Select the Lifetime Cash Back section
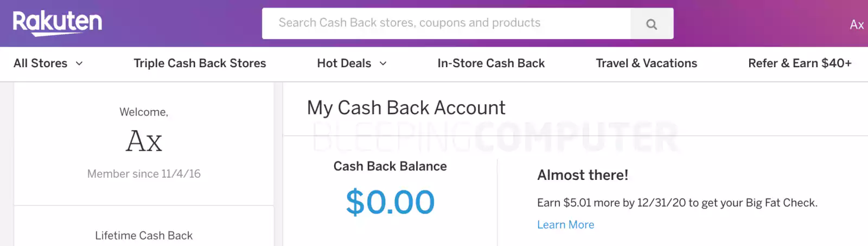Screen dimensions: 868x246 144,236
